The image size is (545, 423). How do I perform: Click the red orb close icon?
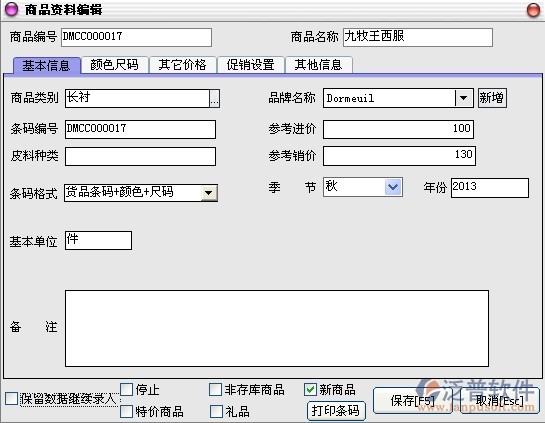pyautogui.click(x=534, y=10)
